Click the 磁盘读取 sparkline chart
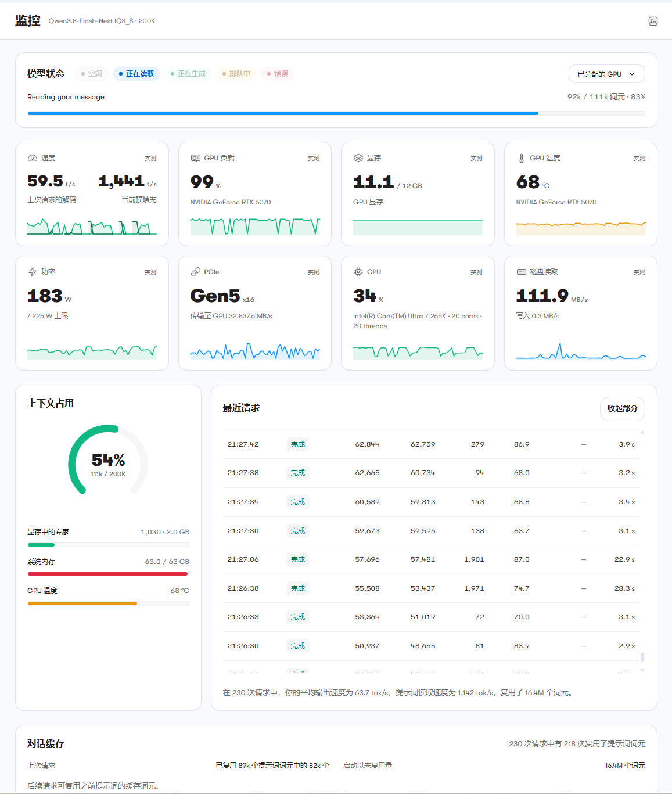672x794 pixels. (x=581, y=351)
